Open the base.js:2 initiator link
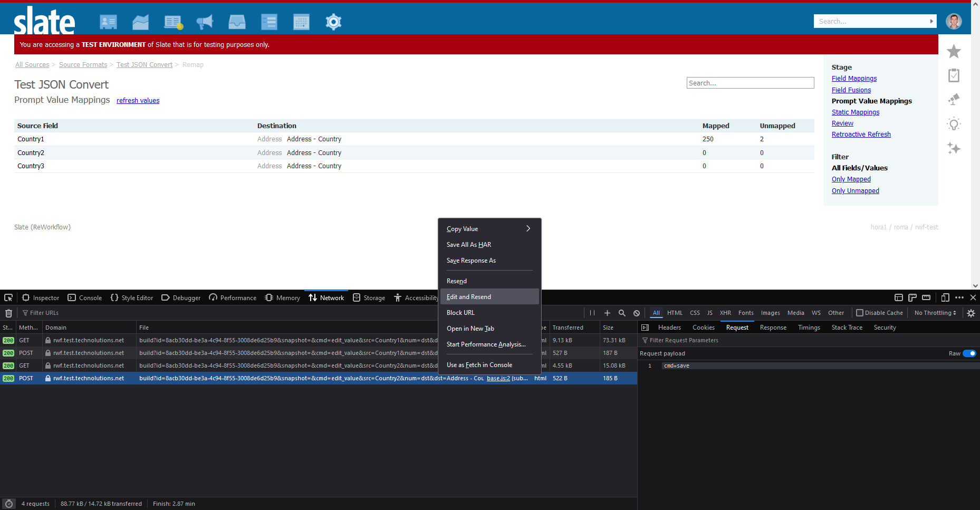980x510 pixels. point(498,378)
